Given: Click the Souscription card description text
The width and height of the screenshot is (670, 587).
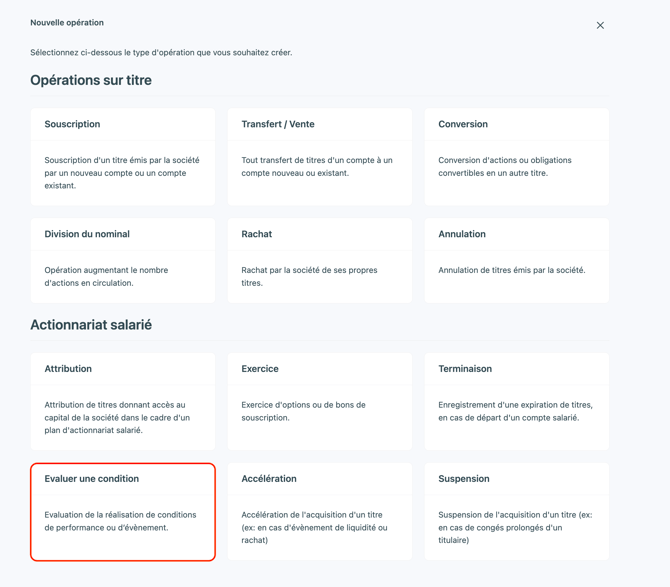Looking at the screenshot, I should pos(122,173).
